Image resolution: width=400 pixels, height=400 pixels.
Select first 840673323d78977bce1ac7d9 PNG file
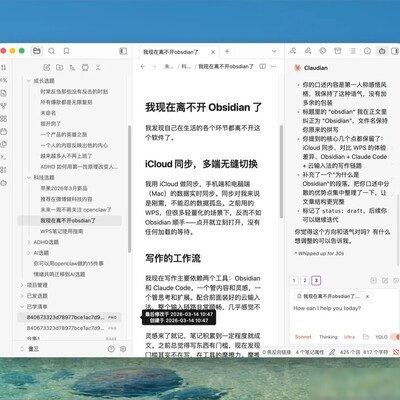click(69, 317)
